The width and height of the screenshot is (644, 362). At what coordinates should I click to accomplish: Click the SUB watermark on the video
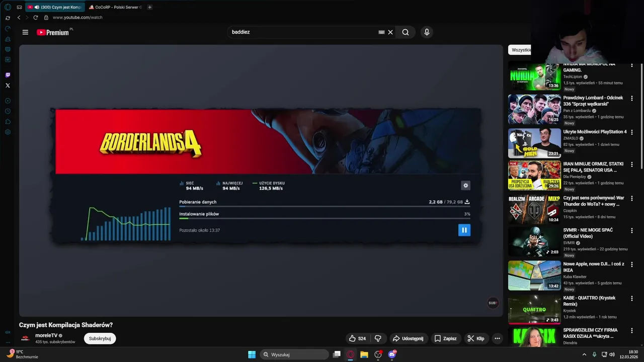(493, 303)
